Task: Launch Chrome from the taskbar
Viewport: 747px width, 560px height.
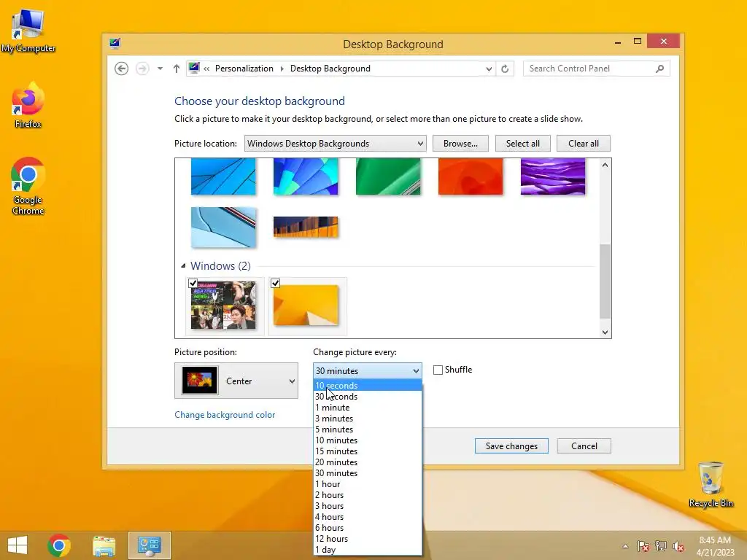Action: coord(59,545)
